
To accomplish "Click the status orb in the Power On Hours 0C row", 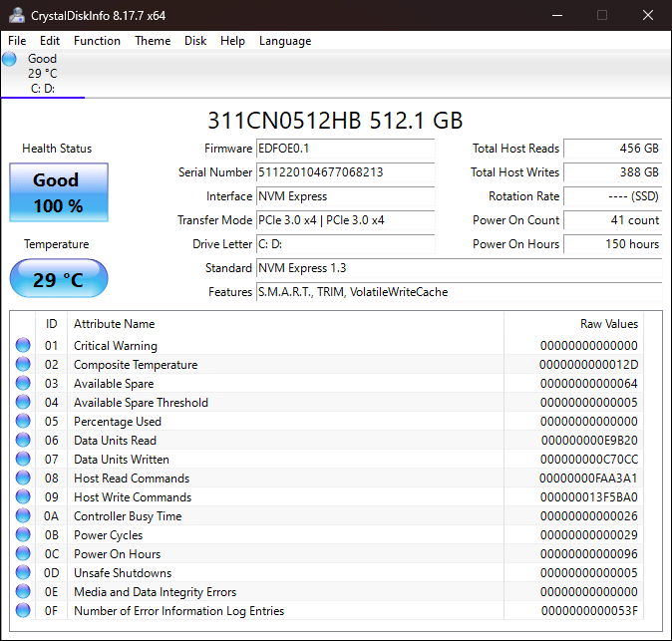I will coord(23,553).
